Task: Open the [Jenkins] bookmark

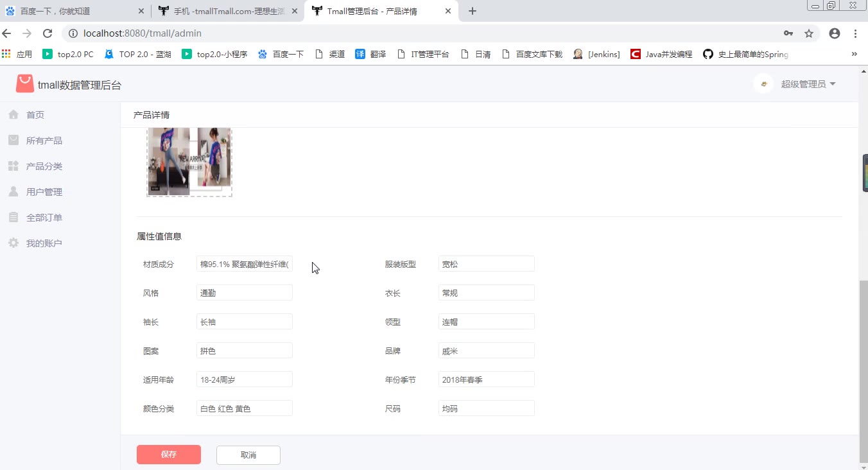Action: [596, 55]
